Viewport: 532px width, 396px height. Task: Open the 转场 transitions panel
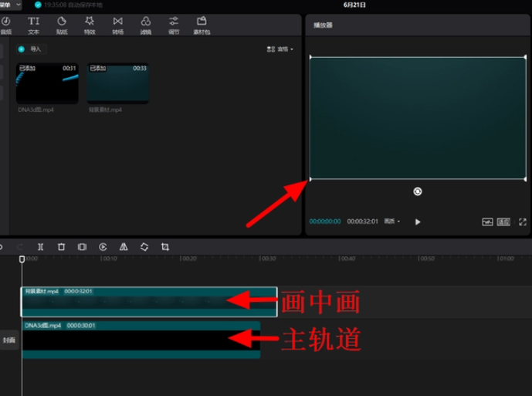[x=117, y=25]
